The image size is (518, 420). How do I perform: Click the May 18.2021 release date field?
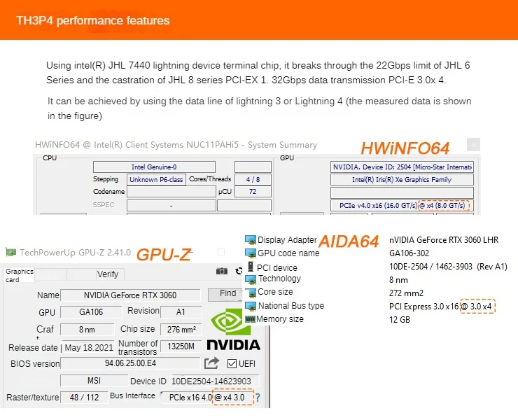click(88, 348)
